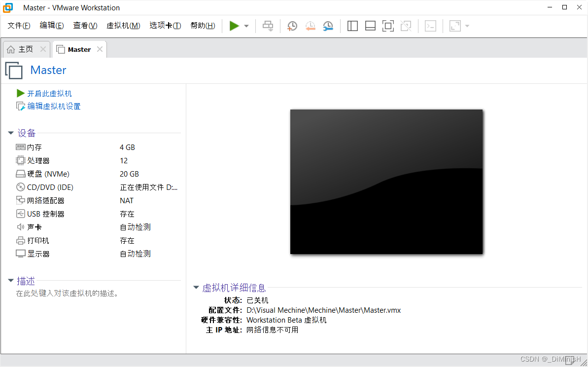Viewport: 588px width, 367px height.
Task: Open the snapshot manager toolbar icon
Action: (328, 26)
